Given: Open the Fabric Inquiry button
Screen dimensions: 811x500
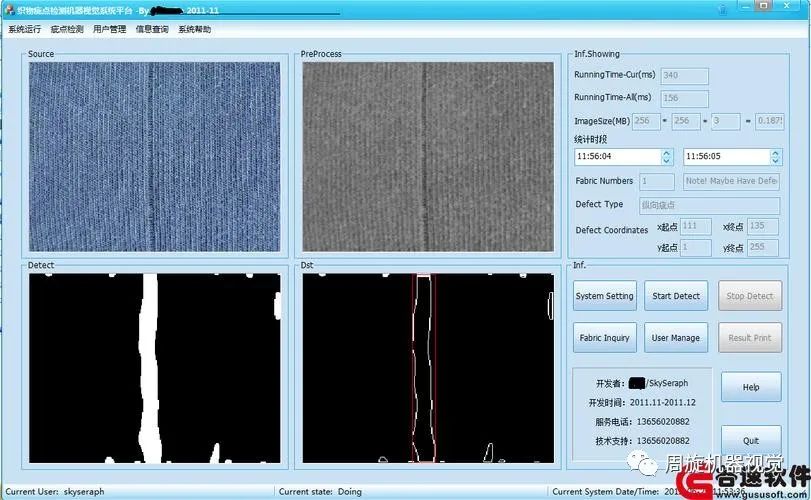Looking at the screenshot, I should [605, 338].
